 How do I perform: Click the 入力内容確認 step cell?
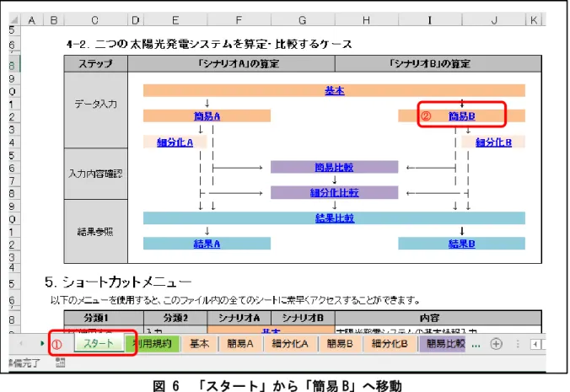[95, 174]
